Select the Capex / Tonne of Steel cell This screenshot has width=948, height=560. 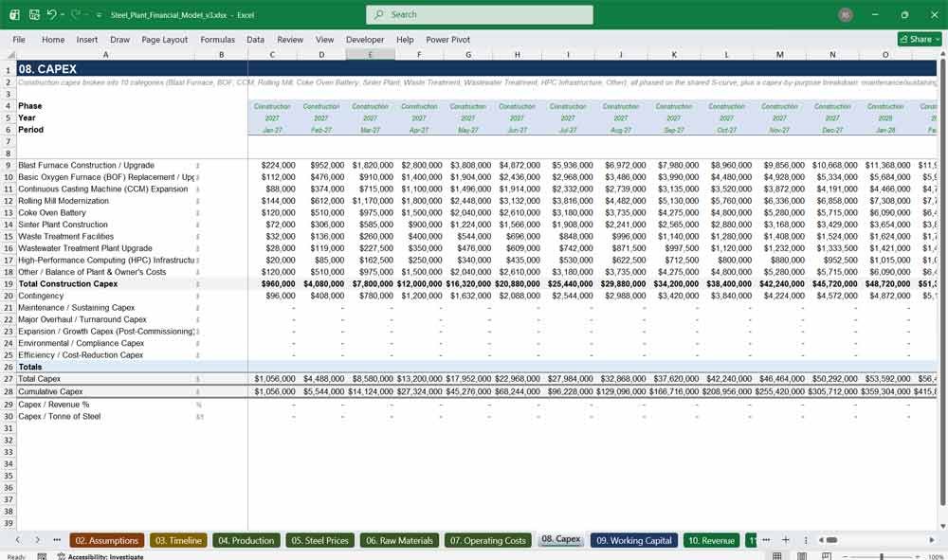105,416
